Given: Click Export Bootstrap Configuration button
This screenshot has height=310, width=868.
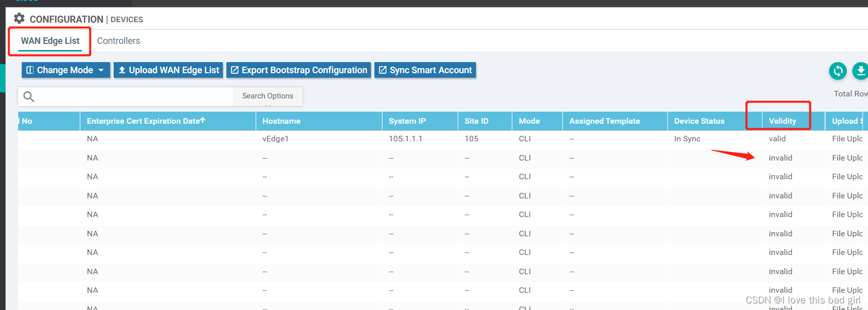Looking at the screenshot, I should tap(299, 70).
